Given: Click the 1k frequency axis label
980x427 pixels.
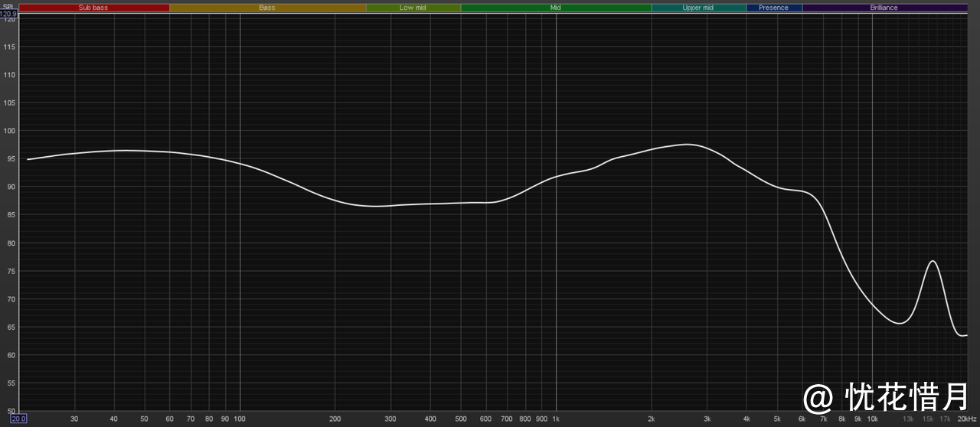Looking at the screenshot, I should (x=556, y=419).
